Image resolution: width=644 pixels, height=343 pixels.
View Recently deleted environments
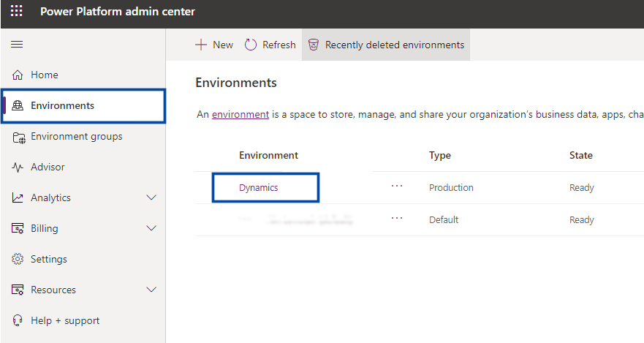point(386,45)
